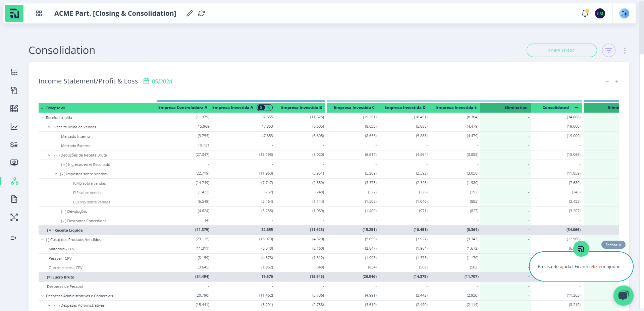Collapse Custo dos Produtos Vendidos row
644x311 pixels.
pos(42,240)
